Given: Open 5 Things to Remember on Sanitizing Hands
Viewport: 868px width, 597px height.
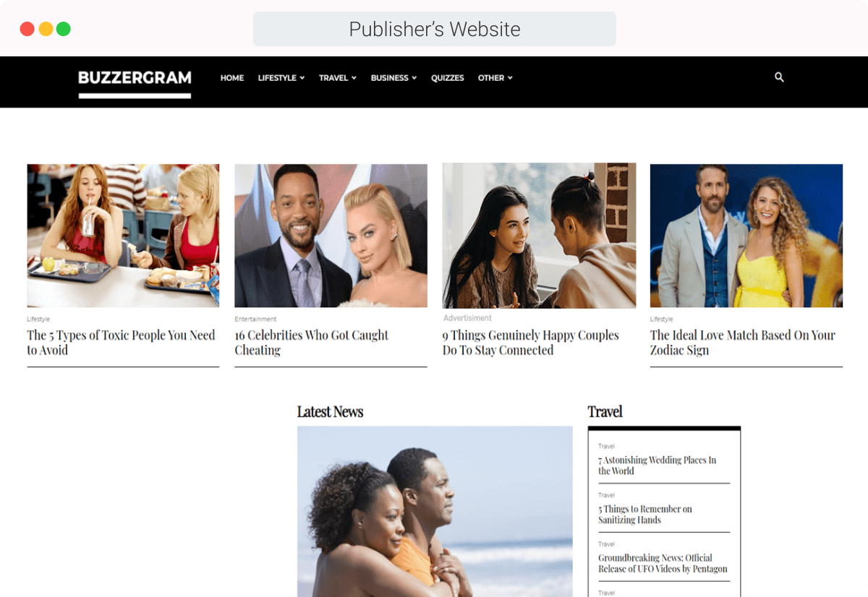Looking at the screenshot, I should (x=645, y=515).
